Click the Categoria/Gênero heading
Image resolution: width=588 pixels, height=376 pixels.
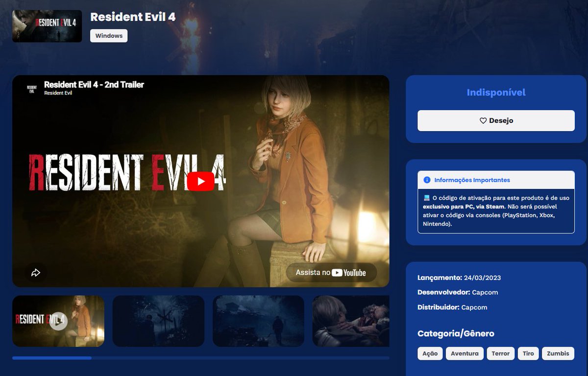point(456,333)
